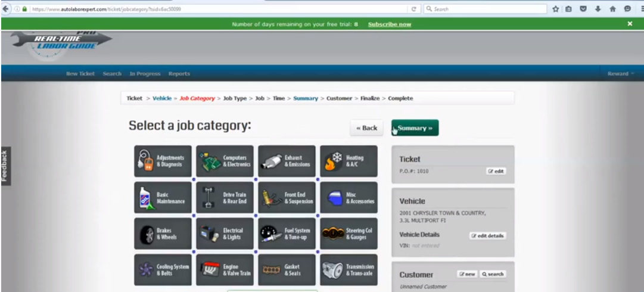Click the Subscribe now link
644x292 pixels.
pyautogui.click(x=390, y=24)
